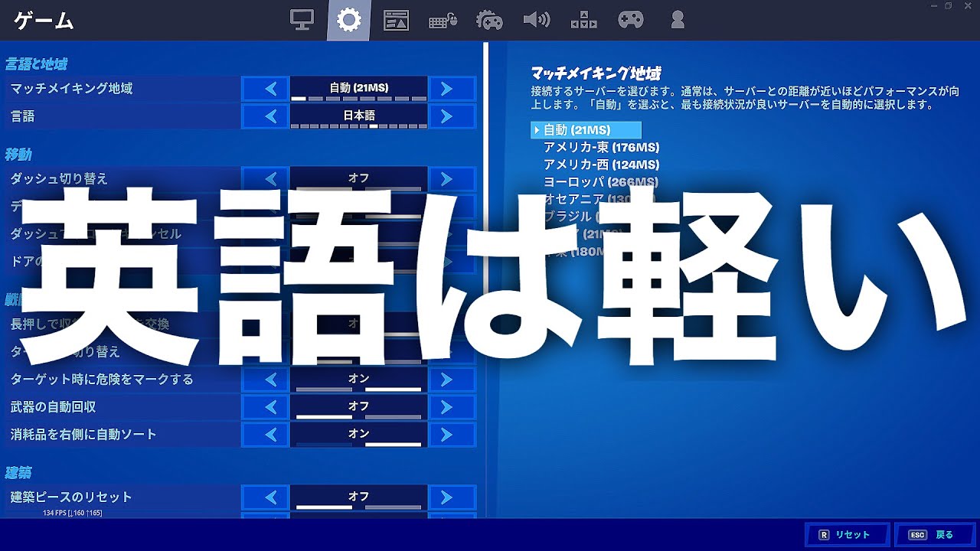Open the Video display settings tab
Screen dimensions: 980x551
click(x=302, y=21)
